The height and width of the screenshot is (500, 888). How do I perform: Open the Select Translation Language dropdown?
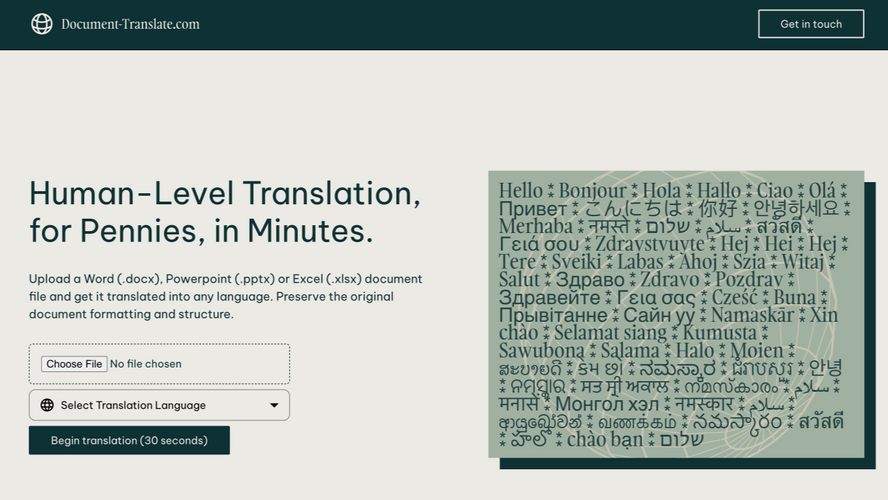(x=159, y=405)
